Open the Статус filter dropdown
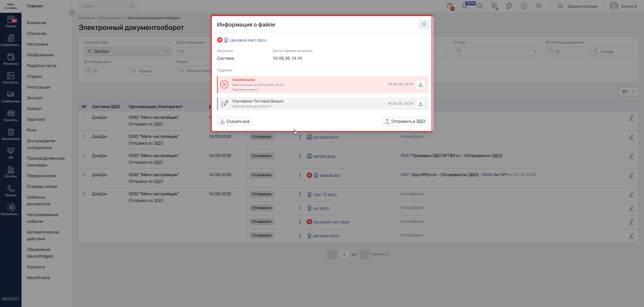 (x=497, y=51)
